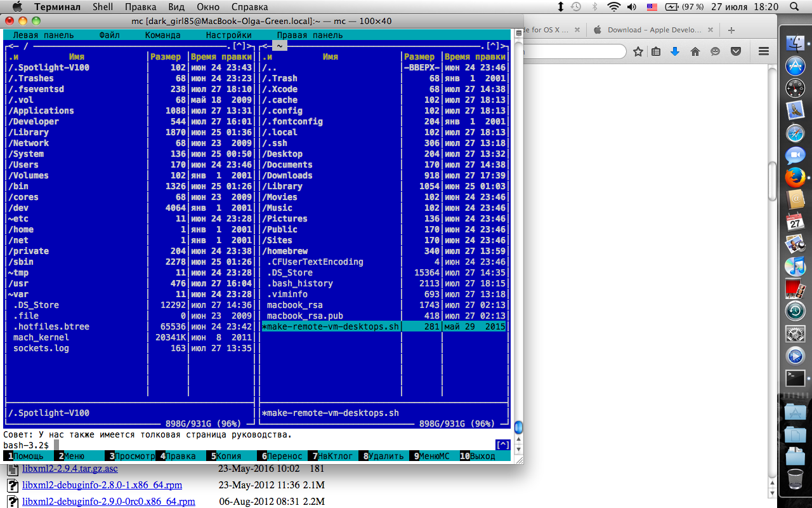Open libxml2-2.9.4.tar.gz.asc link
The height and width of the screenshot is (508, 812).
pyautogui.click(x=70, y=469)
